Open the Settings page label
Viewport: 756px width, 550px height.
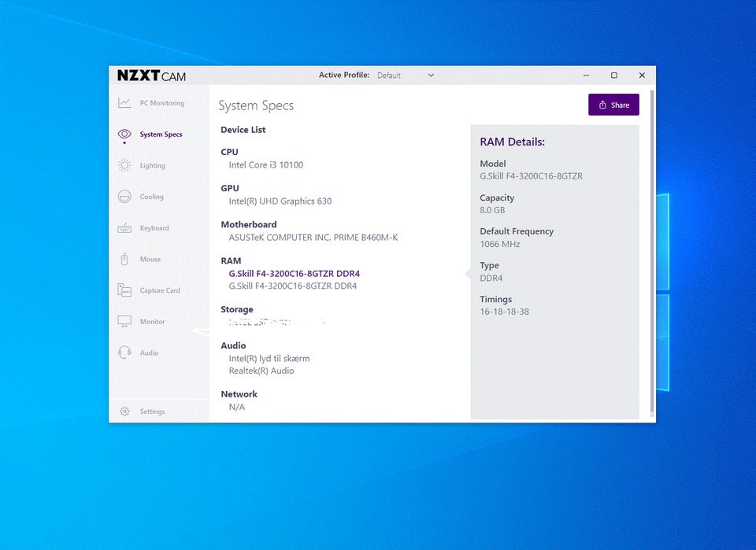[152, 412]
